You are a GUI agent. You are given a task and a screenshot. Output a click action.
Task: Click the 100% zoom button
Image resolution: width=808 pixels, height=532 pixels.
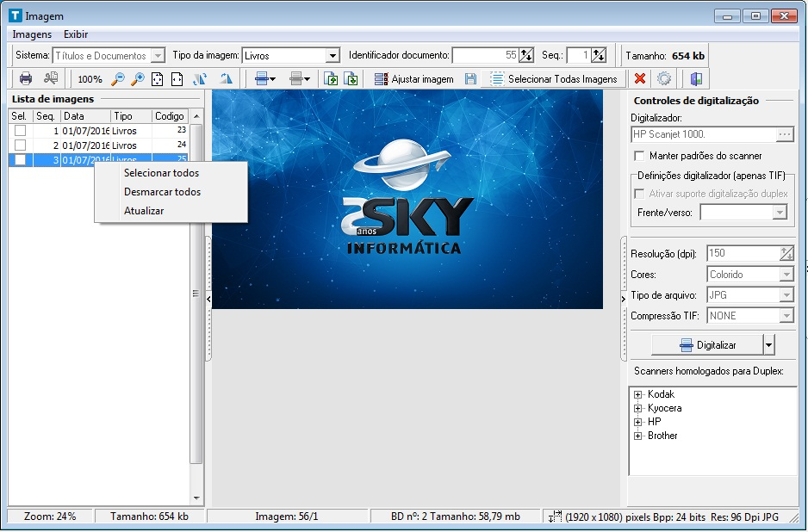coord(90,79)
